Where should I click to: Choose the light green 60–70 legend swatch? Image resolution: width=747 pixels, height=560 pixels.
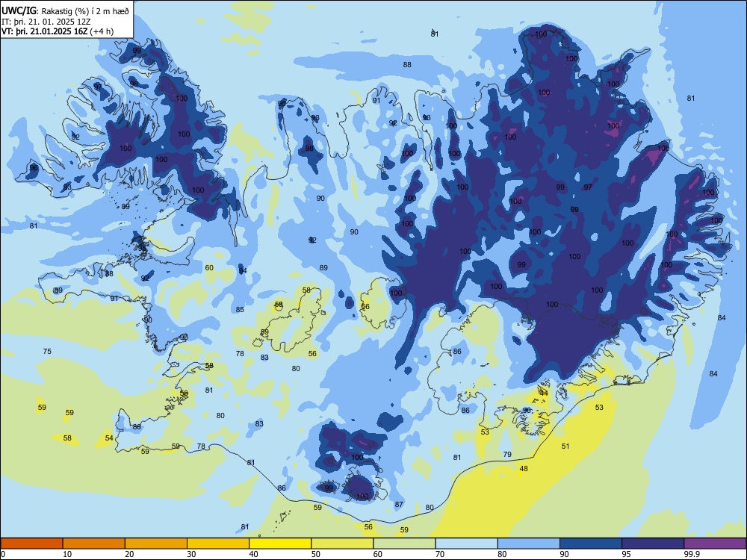pos(404,544)
